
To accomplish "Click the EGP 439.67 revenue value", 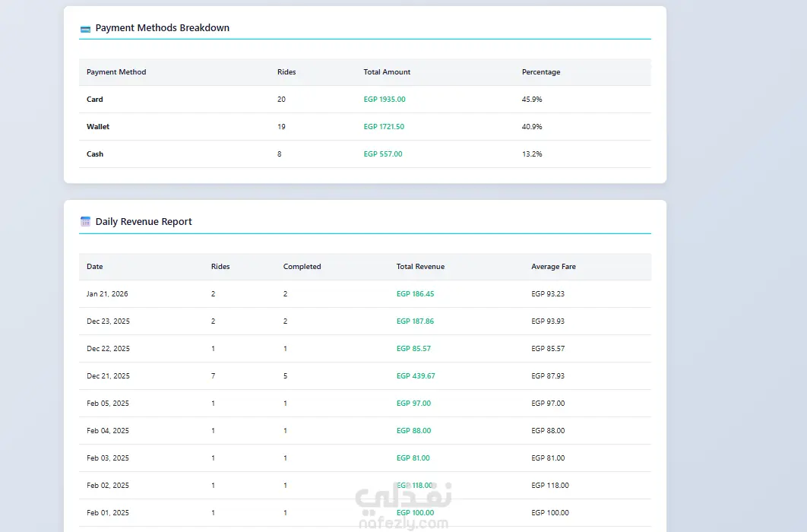I will (416, 375).
